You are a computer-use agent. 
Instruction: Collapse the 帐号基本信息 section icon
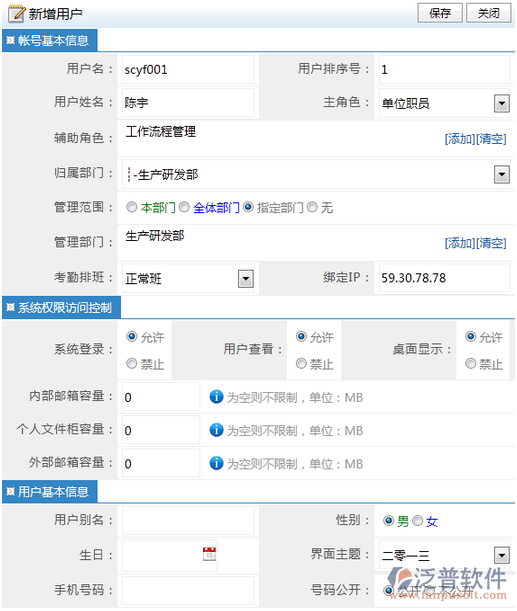(11, 40)
